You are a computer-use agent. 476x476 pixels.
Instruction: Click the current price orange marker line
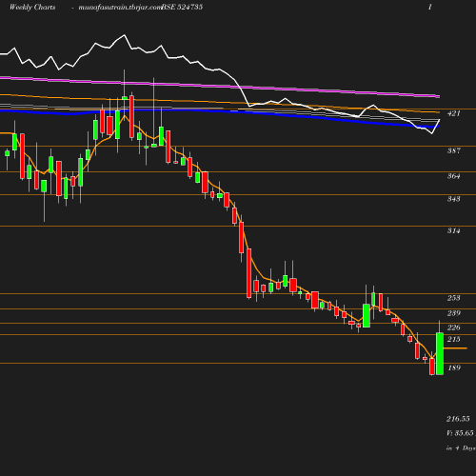tap(455, 348)
